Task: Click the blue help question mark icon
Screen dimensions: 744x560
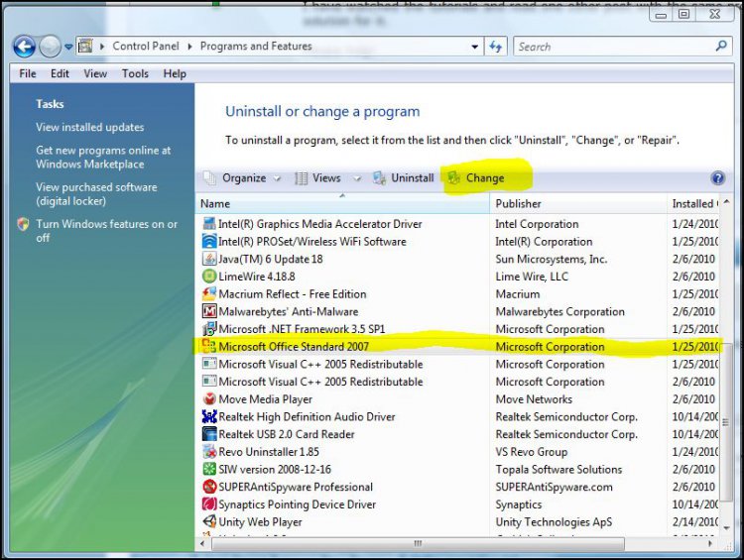Action: click(718, 177)
